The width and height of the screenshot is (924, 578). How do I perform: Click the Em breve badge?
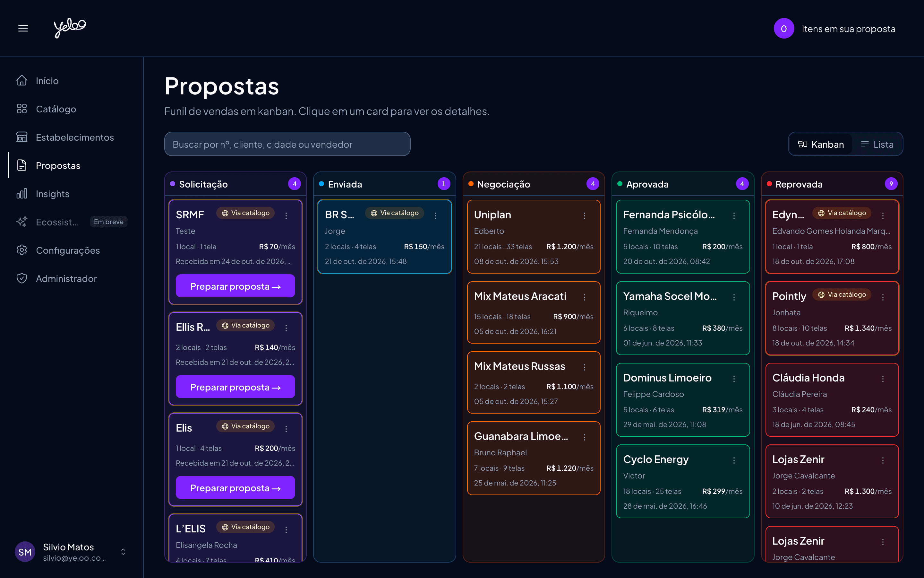click(109, 222)
